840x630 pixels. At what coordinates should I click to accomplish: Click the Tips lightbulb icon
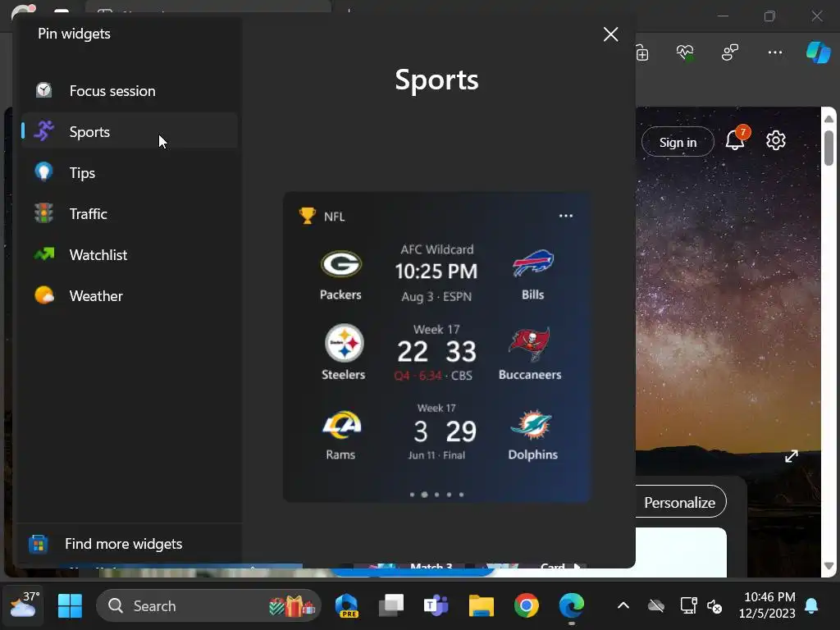[44, 171]
